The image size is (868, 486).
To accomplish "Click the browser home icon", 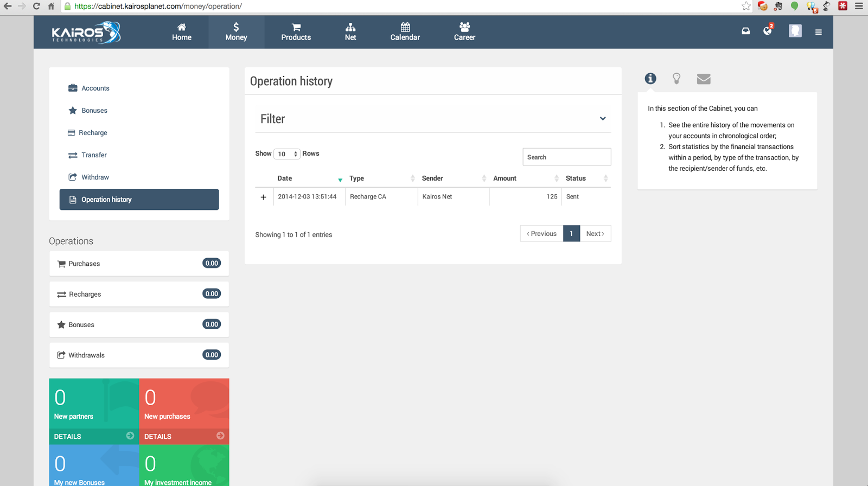I will [51, 6].
